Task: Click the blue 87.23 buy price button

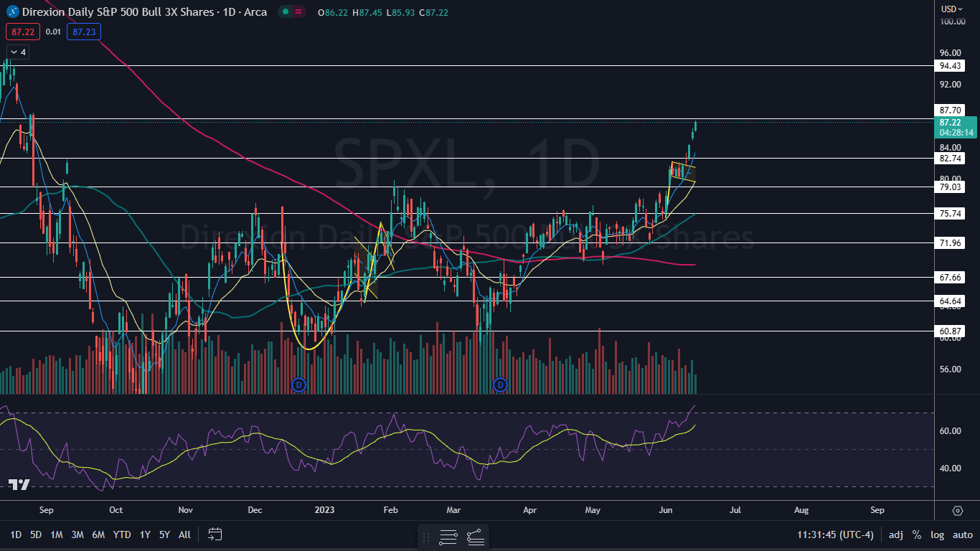Action: [84, 32]
